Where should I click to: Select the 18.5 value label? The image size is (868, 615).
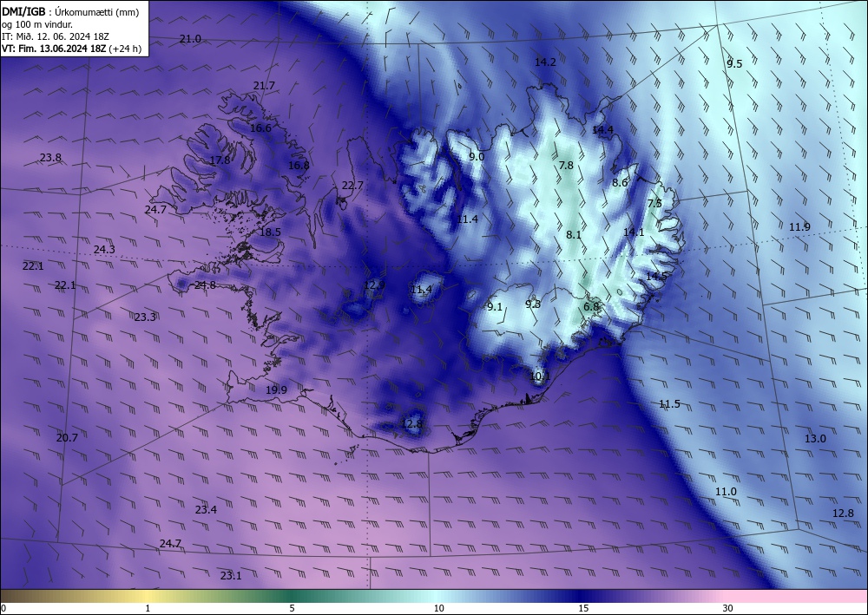(270, 232)
